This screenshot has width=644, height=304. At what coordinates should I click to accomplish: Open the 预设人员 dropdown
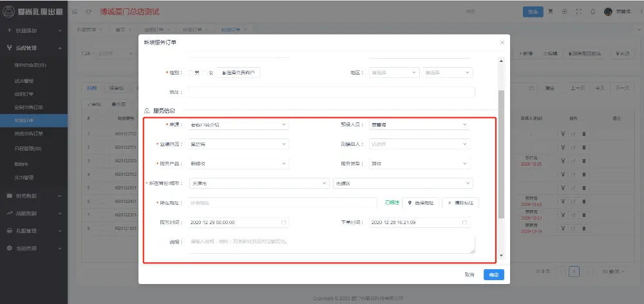click(x=419, y=124)
